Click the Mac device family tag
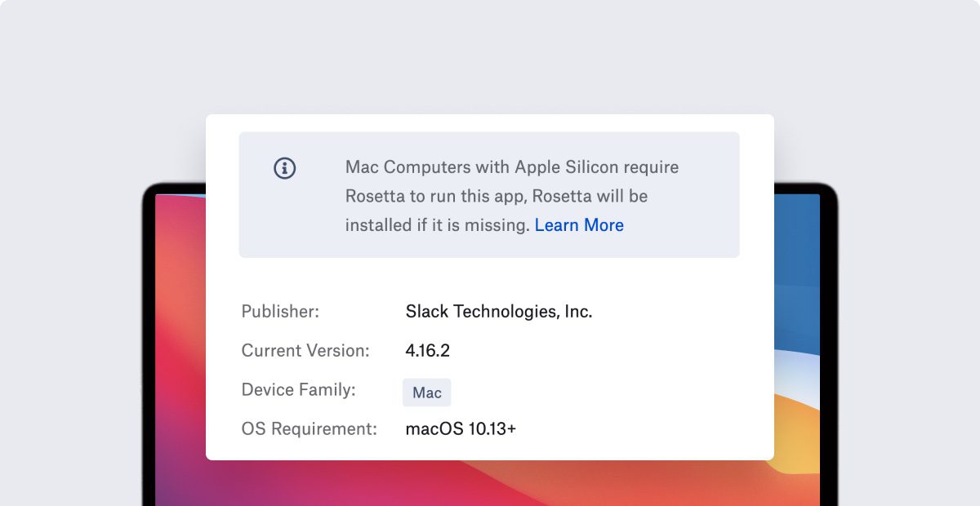The image size is (980, 506). (426, 393)
